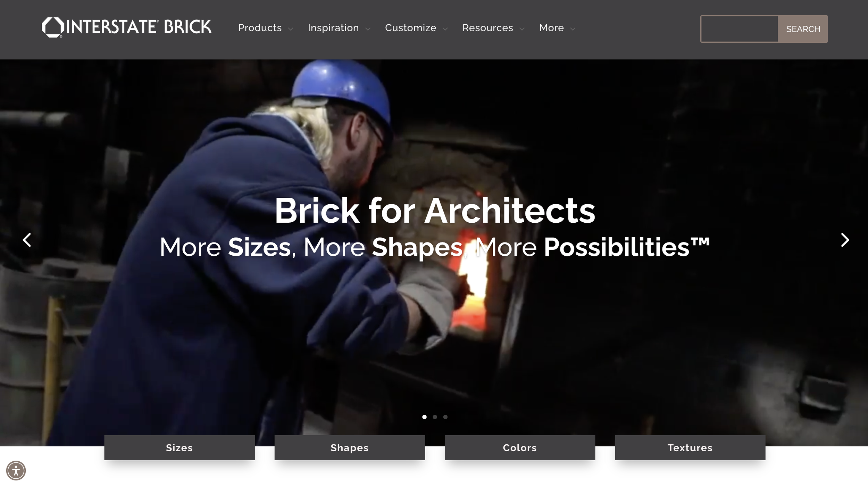Expand the Inspiration chevron

[368, 29]
